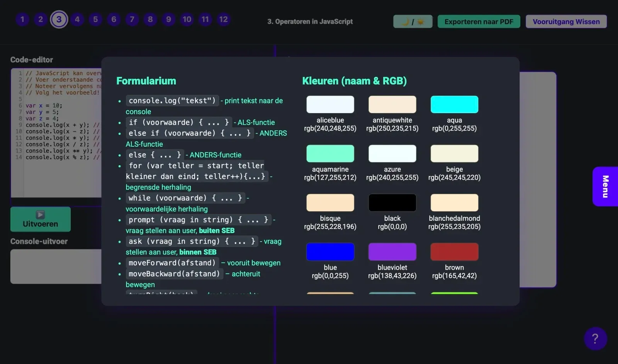Click the ask (vraag in string) snippet

(192, 241)
